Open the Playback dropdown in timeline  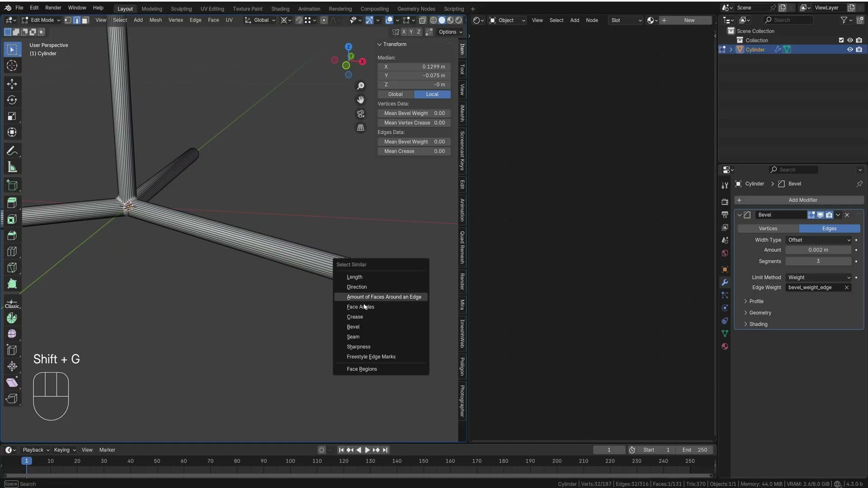[x=36, y=450]
